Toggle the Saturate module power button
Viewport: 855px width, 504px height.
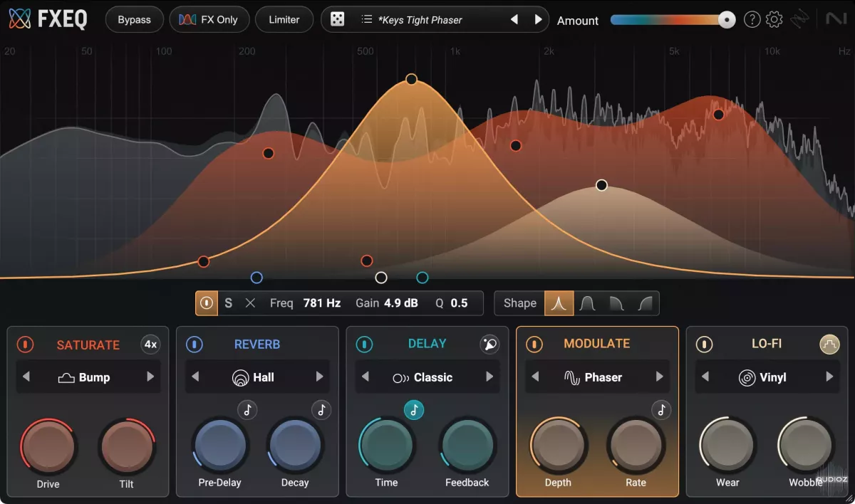25,345
